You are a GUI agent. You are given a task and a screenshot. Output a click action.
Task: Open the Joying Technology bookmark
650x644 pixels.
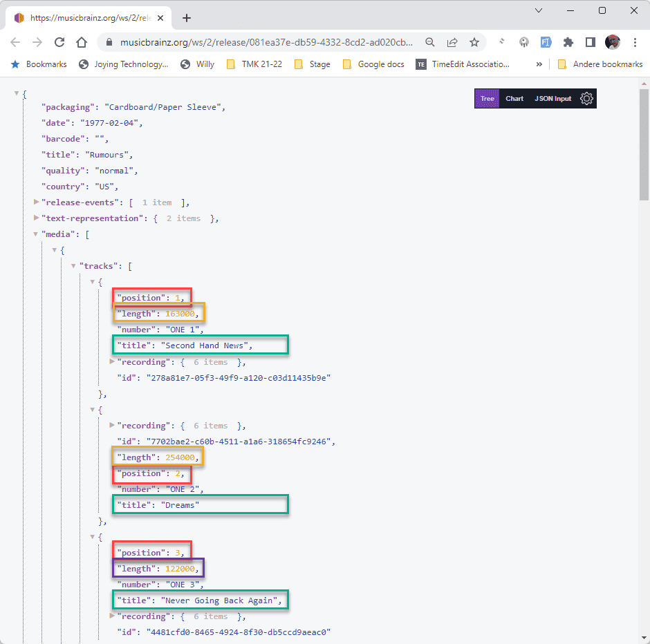(124, 64)
